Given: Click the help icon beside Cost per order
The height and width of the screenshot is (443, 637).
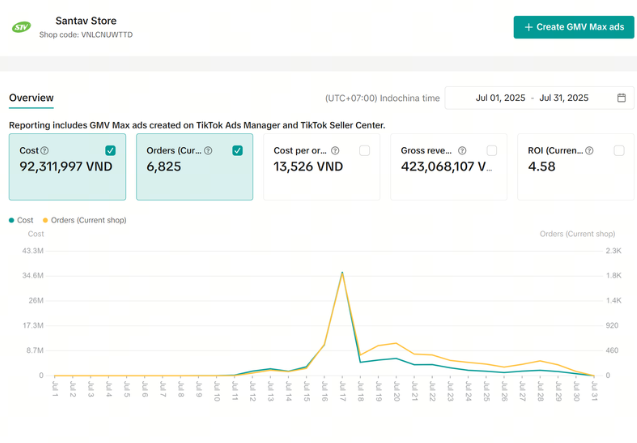Looking at the screenshot, I should coord(335,150).
